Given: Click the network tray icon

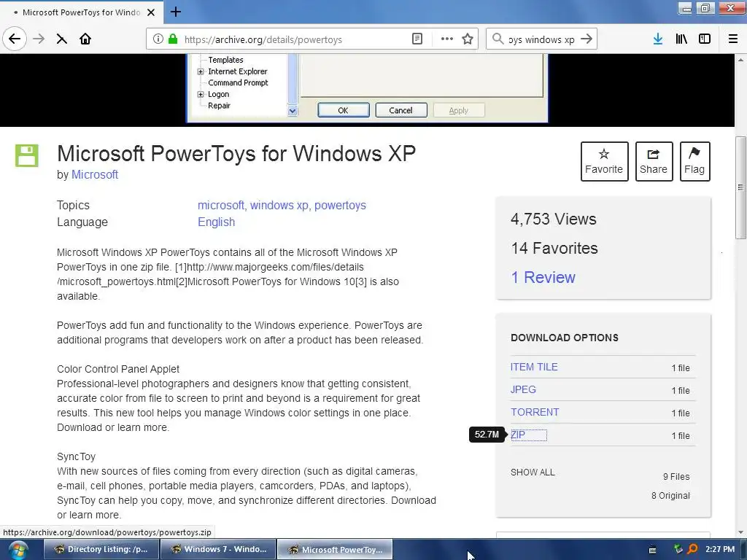Looking at the screenshot, I should pos(678,549).
